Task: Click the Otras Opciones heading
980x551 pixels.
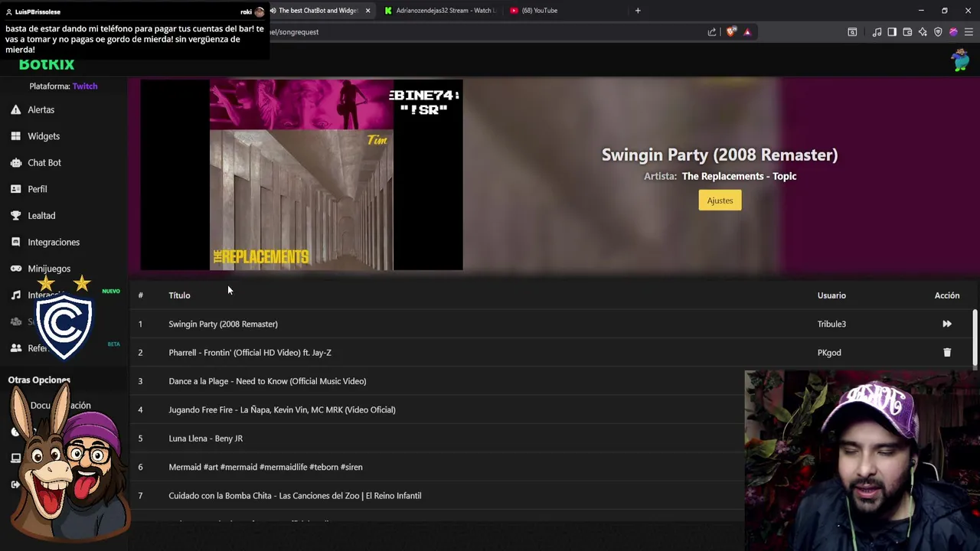Action: click(39, 380)
